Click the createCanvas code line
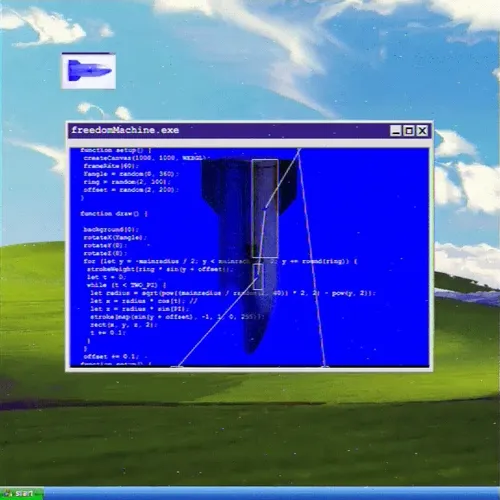The image size is (500, 500). [147, 158]
